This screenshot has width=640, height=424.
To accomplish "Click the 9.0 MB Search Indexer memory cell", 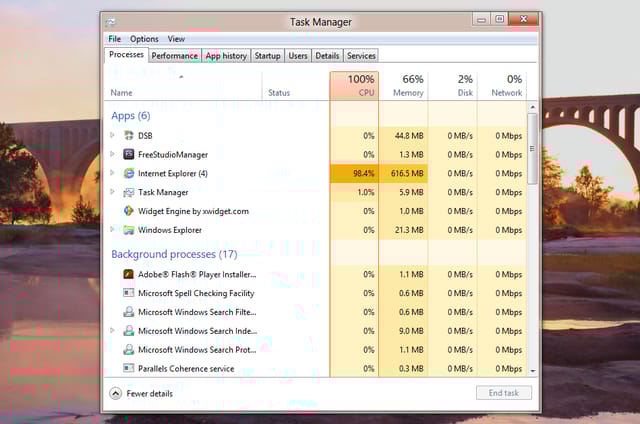I will (x=403, y=331).
